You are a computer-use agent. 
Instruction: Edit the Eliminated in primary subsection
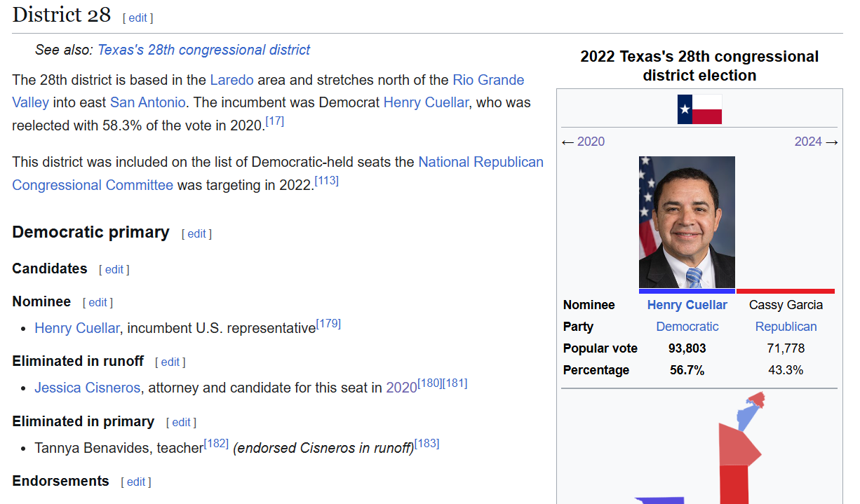(181, 422)
